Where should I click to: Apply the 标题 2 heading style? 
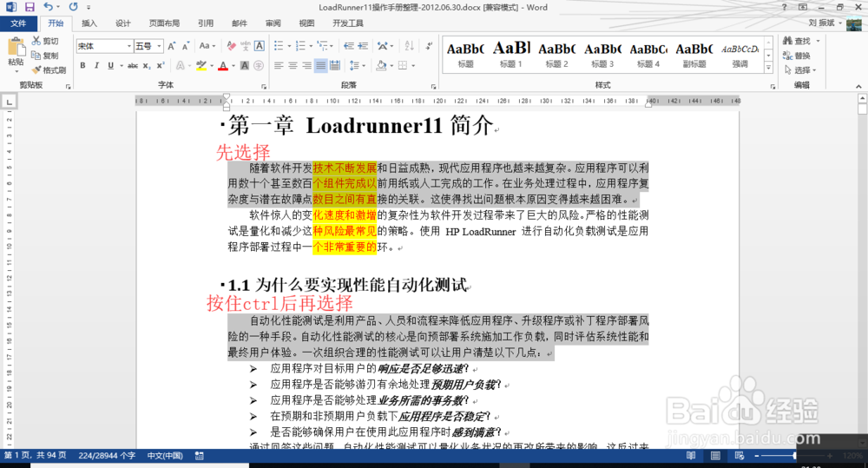[x=557, y=55]
